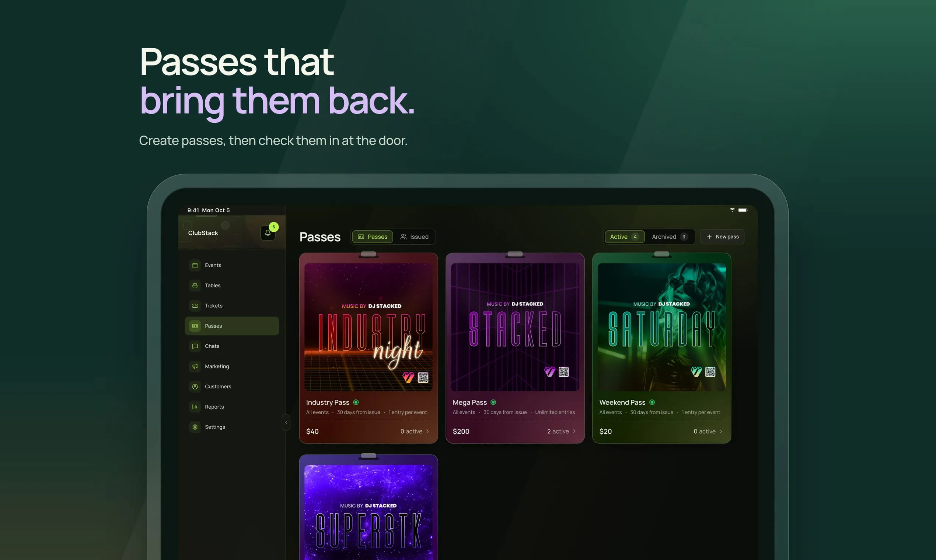936x560 pixels.
Task: Click the '$200' price on Mega Pass
Action: (461, 431)
